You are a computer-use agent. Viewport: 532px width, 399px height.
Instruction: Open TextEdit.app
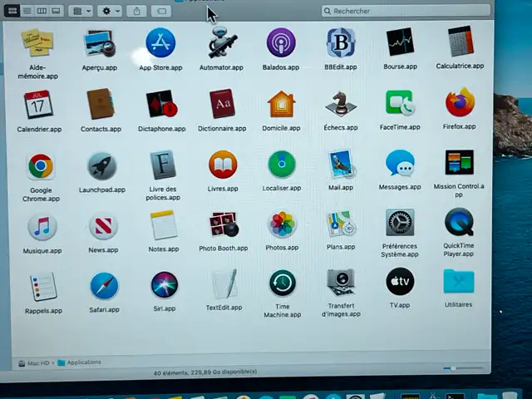[x=224, y=284]
